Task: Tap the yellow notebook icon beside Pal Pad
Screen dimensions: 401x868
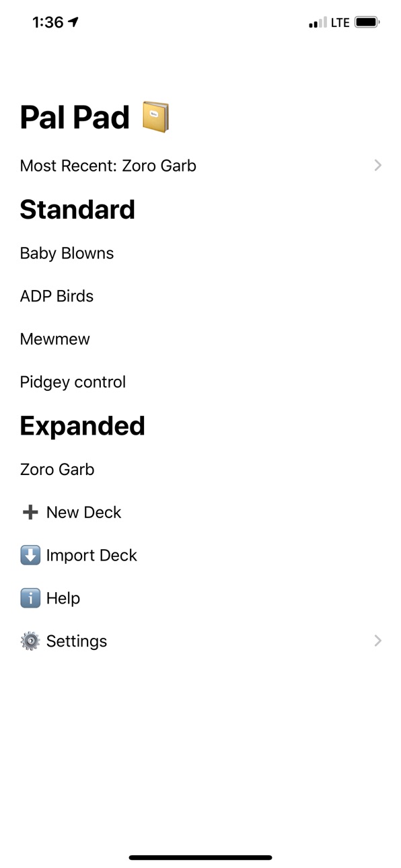Action: click(x=155, y=117)
